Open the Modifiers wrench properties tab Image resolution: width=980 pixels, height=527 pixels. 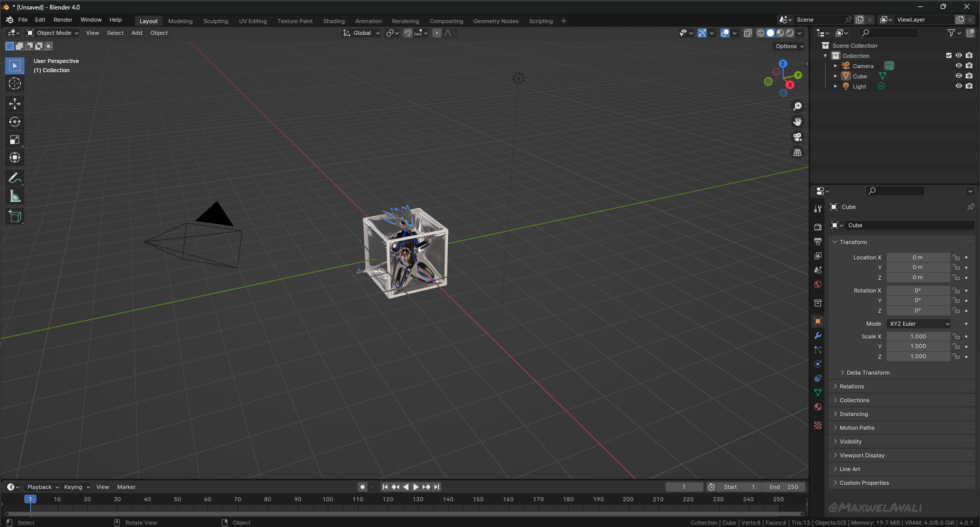coord(817,335)
